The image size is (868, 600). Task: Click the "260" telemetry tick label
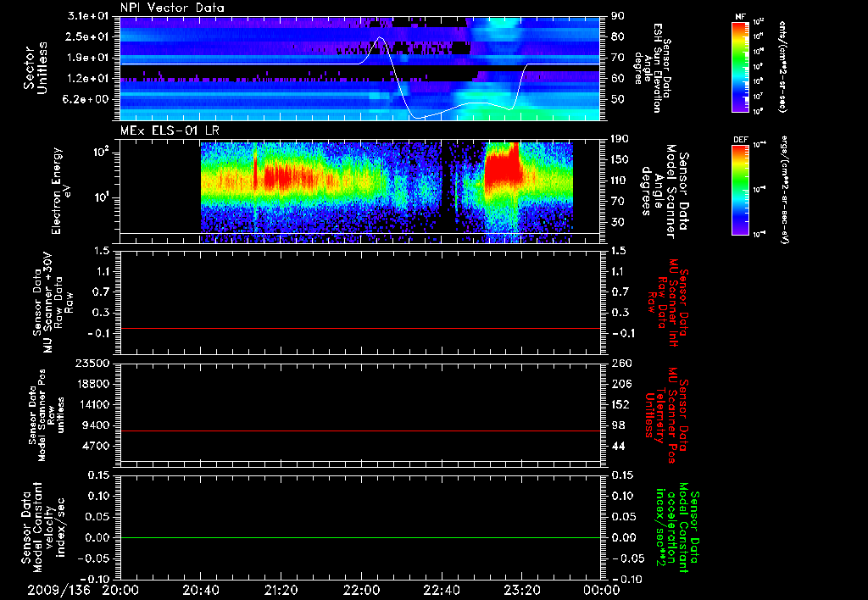620,363
